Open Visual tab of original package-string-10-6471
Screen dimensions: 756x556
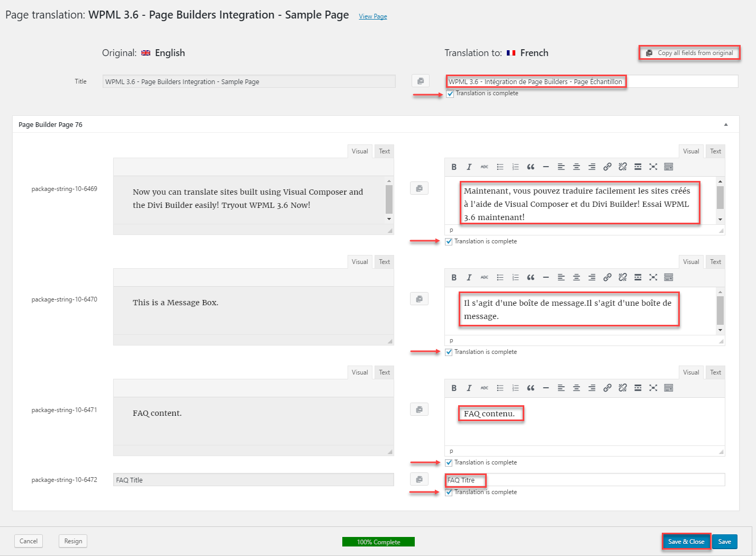pyautogui.click(x=360, y=372)
